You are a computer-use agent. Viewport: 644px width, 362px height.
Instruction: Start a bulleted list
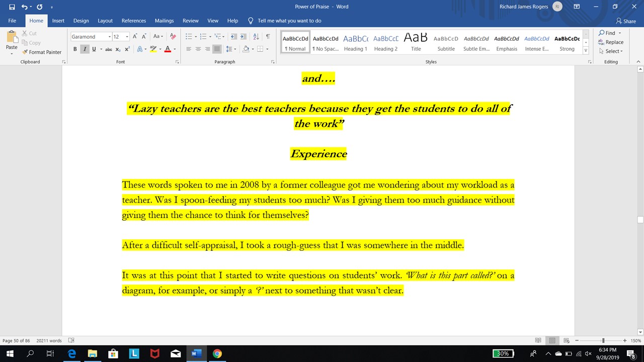point(189,37)
